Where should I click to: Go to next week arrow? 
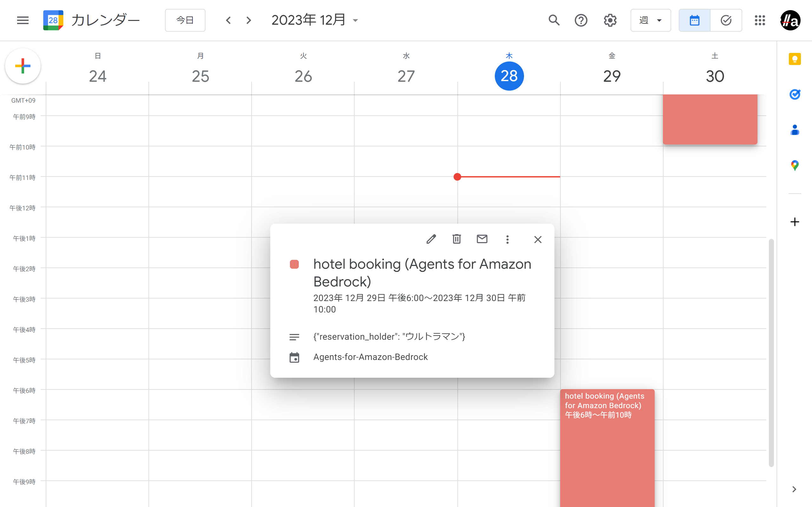249,21
